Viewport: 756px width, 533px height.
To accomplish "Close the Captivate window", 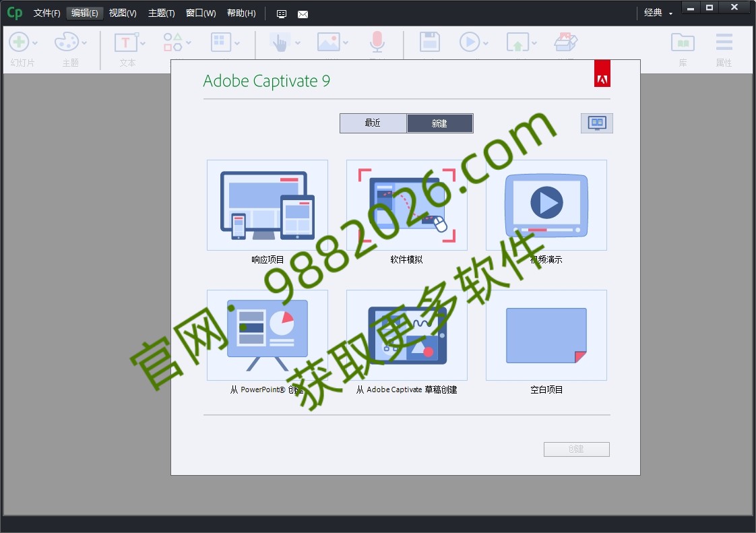I will [734, 7].
